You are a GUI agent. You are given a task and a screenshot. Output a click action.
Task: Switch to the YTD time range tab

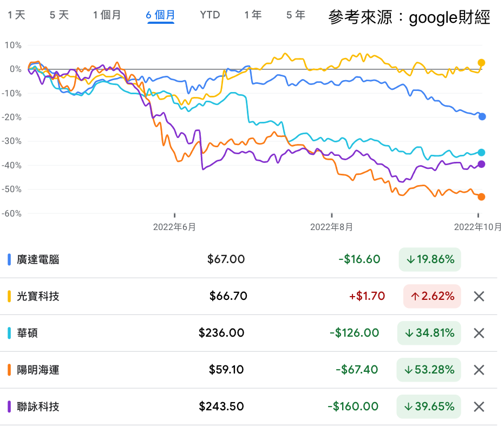(x=209, y=16)
